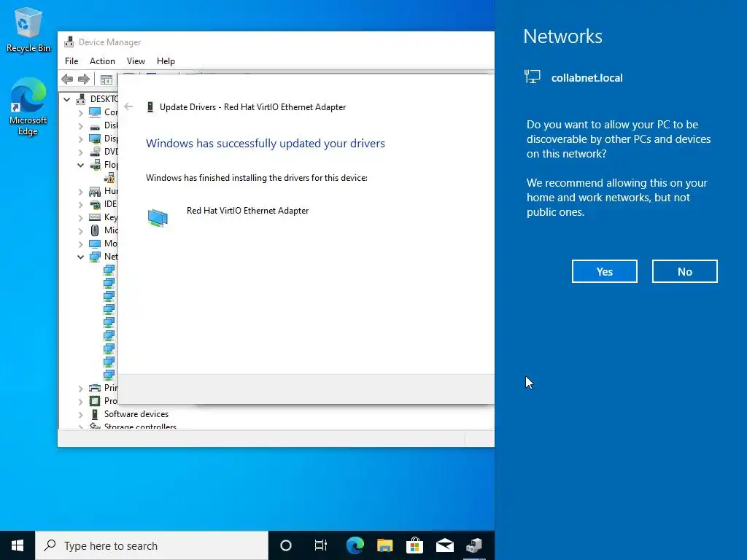This screenshot has height=560, width=747.
Task: Select the Display adapters icon
Action: 95,139
